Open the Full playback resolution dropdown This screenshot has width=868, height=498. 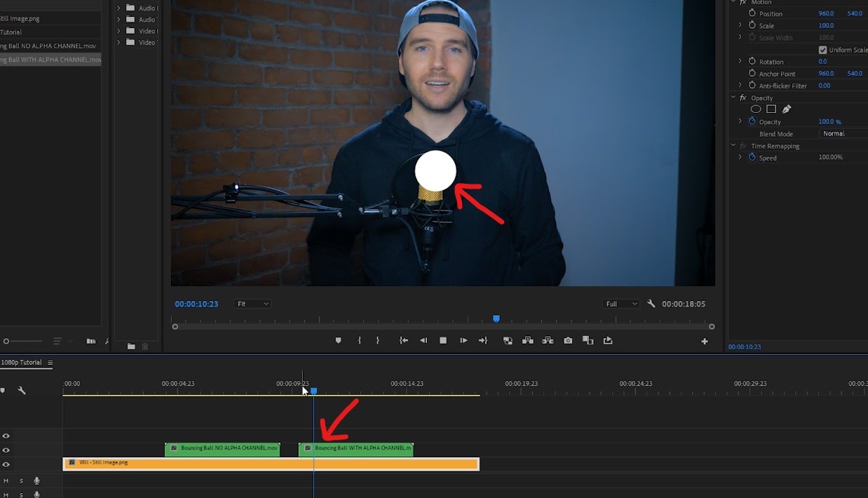click(x=621, y=304)
